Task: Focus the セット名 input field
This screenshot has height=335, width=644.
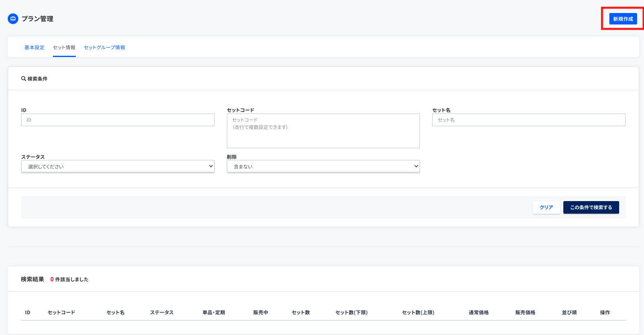Action: point(529,120)
